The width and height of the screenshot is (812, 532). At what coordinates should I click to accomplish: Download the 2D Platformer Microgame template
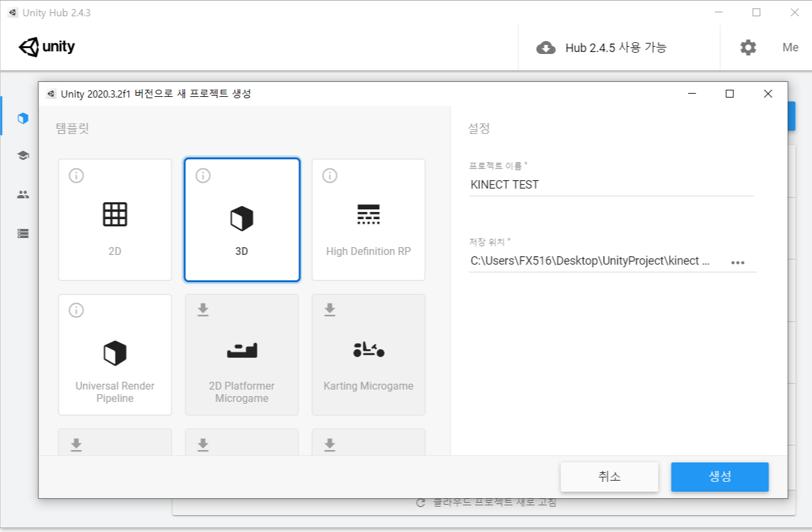[203, 310]
